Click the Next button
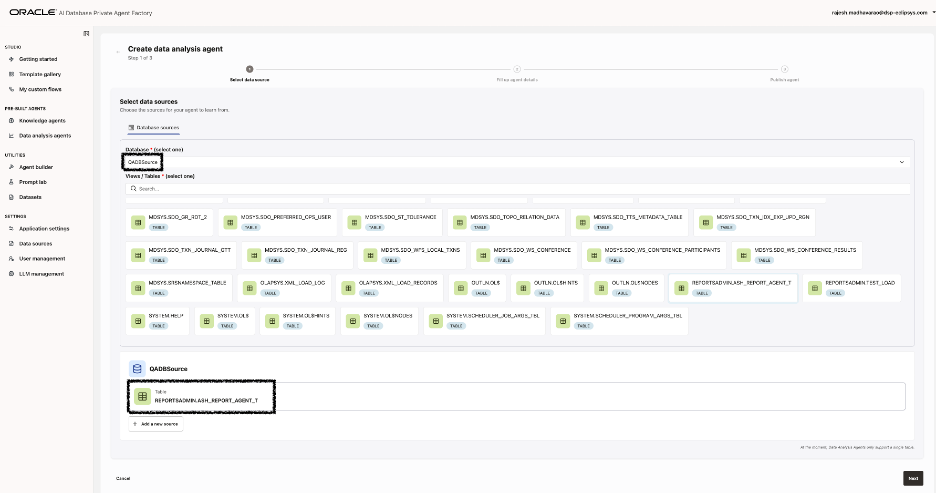Viewport: 936px width, 494px height. 912,478
